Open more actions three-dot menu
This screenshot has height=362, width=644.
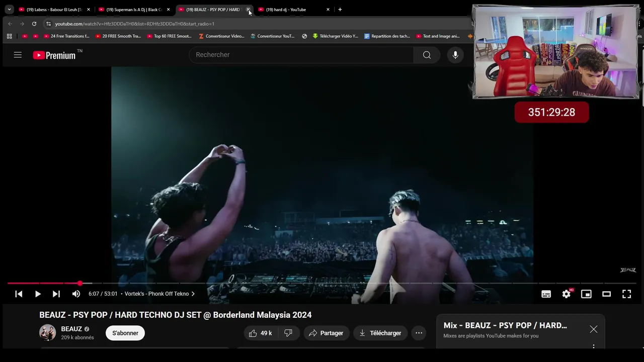[x=419, y=333]
